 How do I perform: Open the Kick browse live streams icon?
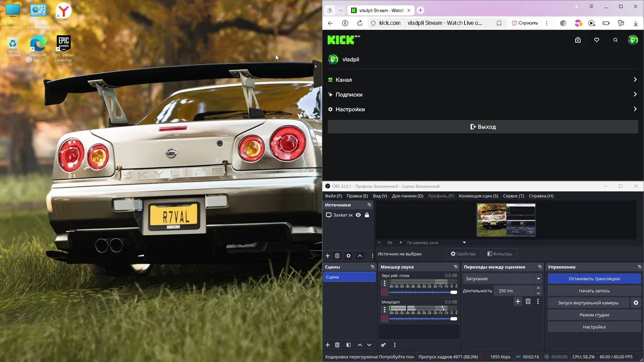578,40
